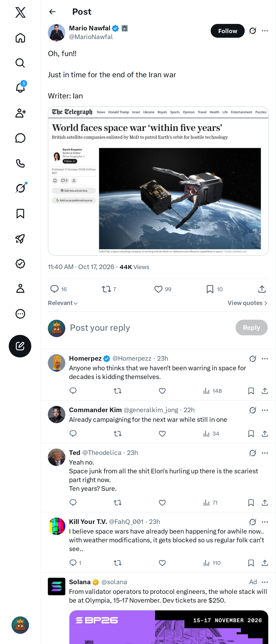
Task: Open more options on Homerpez's reply
Action: tap(265, 359)
